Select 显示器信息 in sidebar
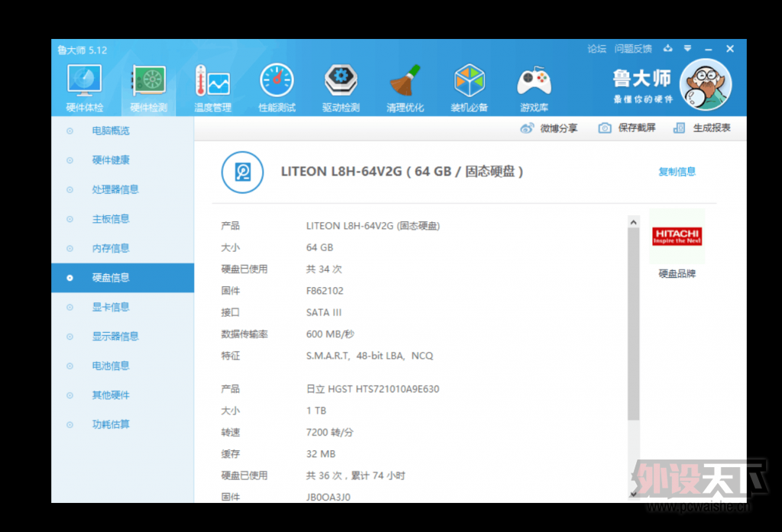This screenshot has height=532, width=782. click(123, 337)
